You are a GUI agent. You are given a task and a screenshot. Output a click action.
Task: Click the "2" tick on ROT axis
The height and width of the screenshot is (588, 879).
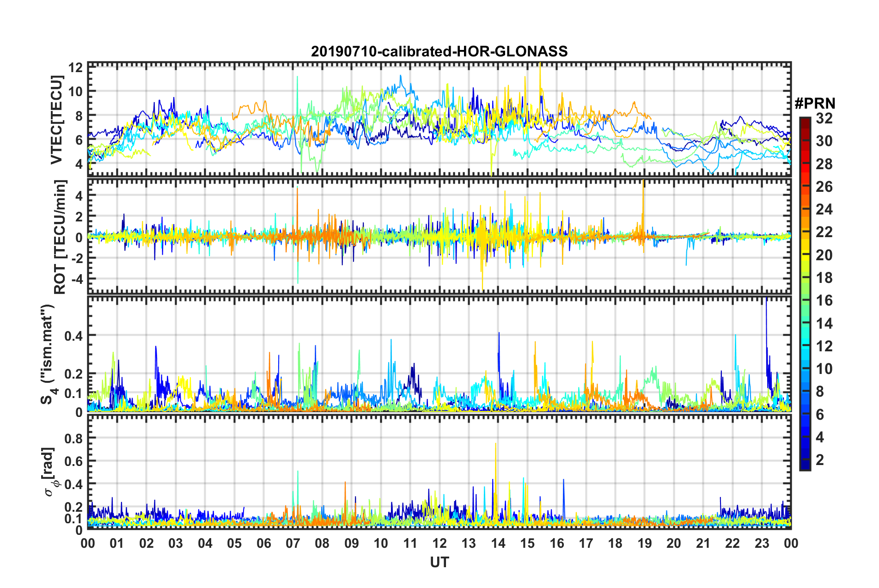[79, 217]
